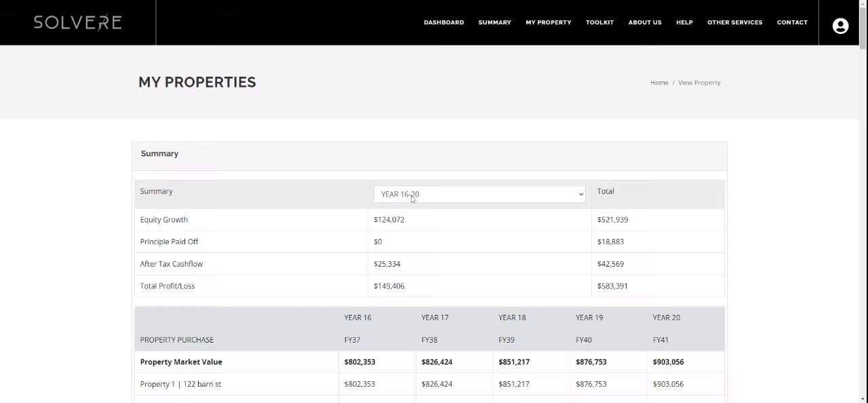Open the Year 16-20 period dropdown
The width and height of the screenshot is (868, 403).
point(479,194)
